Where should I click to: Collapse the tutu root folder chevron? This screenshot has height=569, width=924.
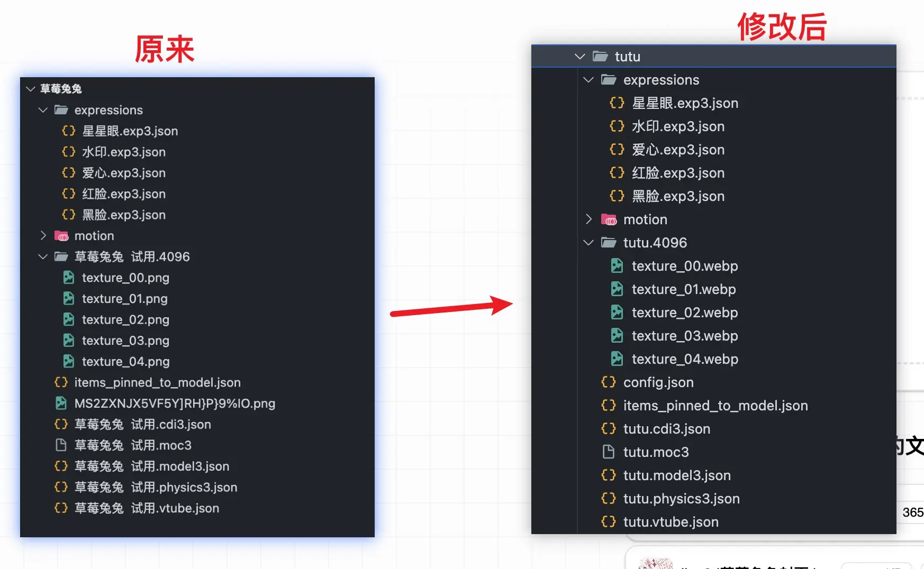pyautogui.click(x=580, y=57)
